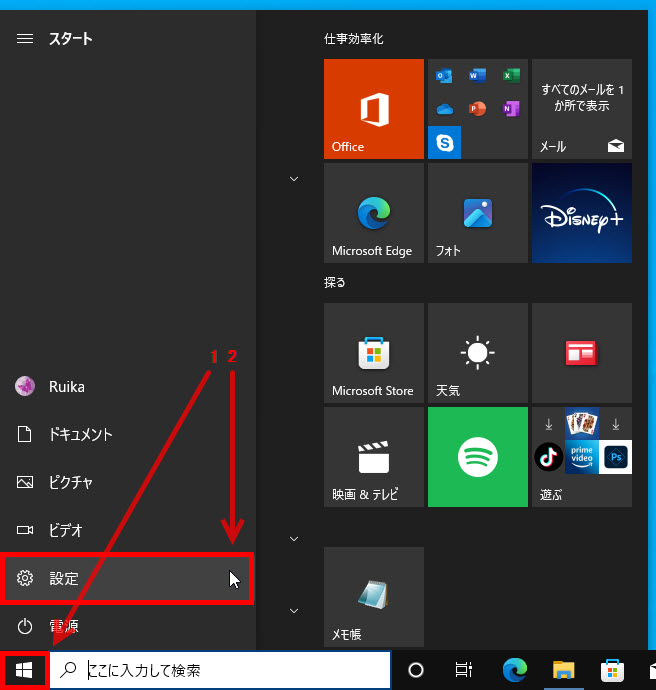
Task: Open the フォト photos tile
Action: click(477, 213)
